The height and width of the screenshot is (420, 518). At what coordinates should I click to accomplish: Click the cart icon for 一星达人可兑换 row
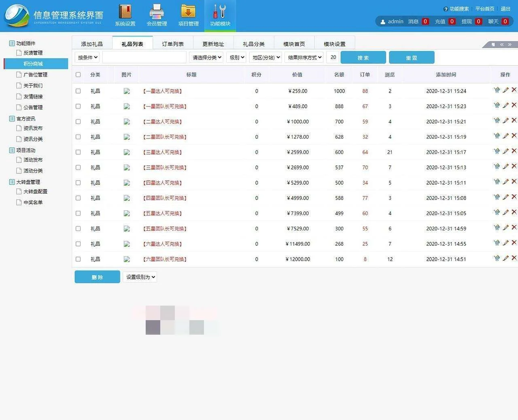click(x=497, y=90)
